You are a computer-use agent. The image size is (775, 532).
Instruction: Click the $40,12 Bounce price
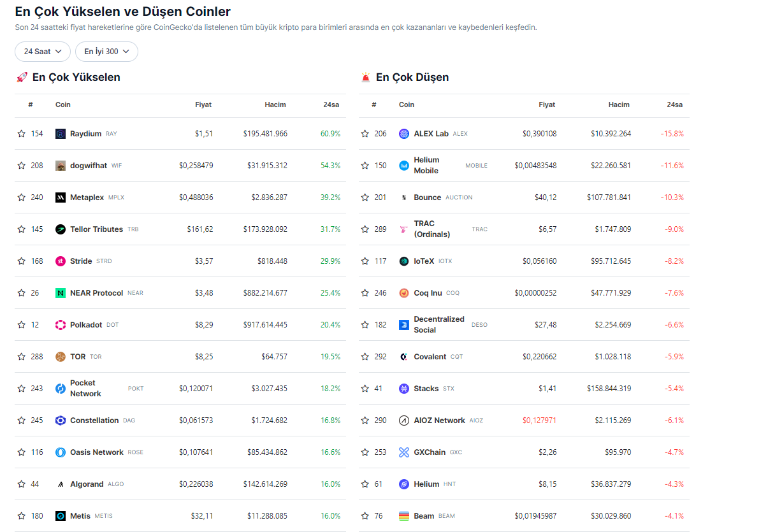(x=546, y=198)
